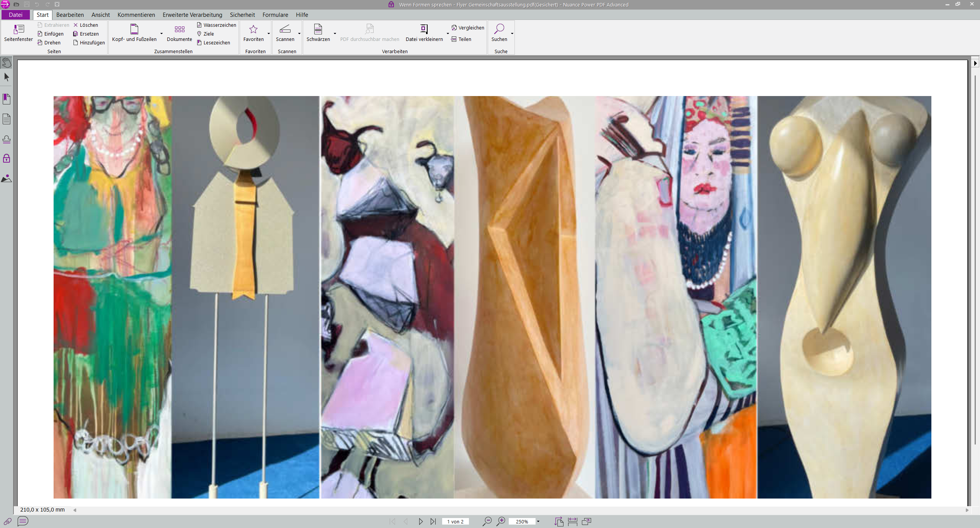
Task: Expand Kopf- und Fußzeilen dropdown arrow
Action: [162, 34]
